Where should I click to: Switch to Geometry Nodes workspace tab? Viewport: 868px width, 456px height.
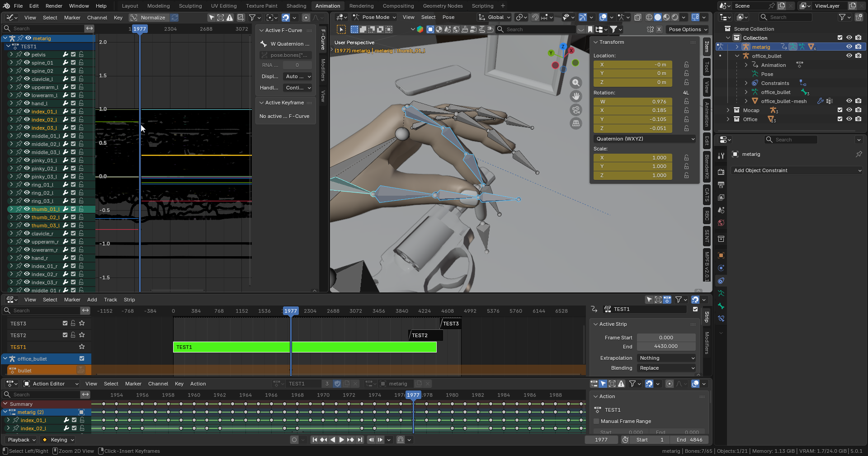(443, 6)
